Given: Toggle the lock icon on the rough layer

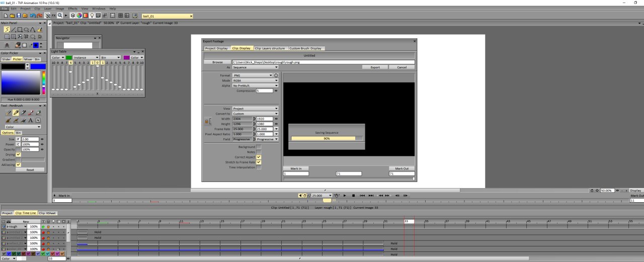Looking at the screenshot, I should pos(48,227).
